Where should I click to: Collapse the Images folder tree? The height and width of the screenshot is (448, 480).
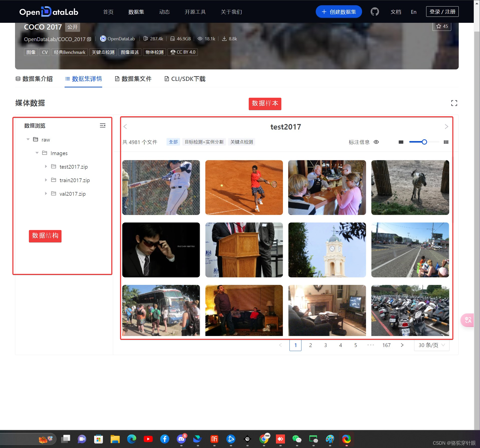click(x=37, y=153)
